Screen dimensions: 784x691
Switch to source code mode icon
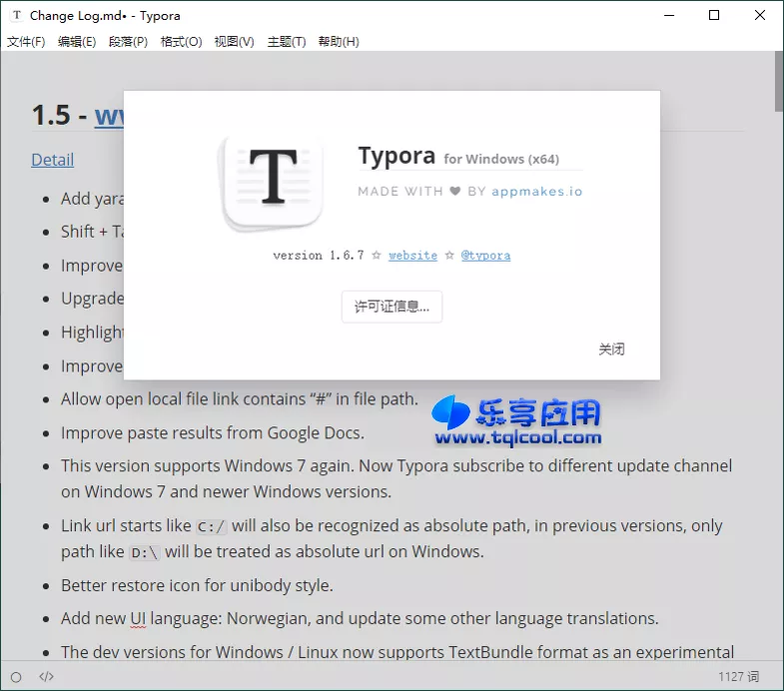point(46,676)
